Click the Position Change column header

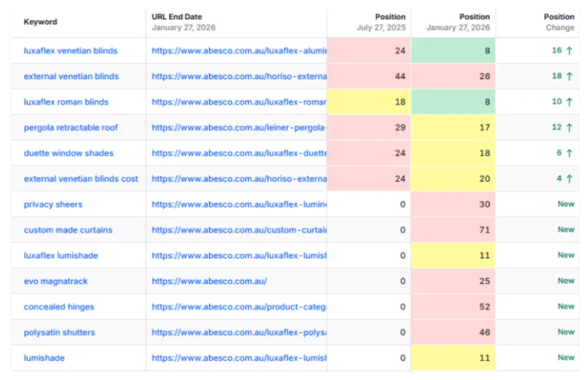tap(559, 22)
